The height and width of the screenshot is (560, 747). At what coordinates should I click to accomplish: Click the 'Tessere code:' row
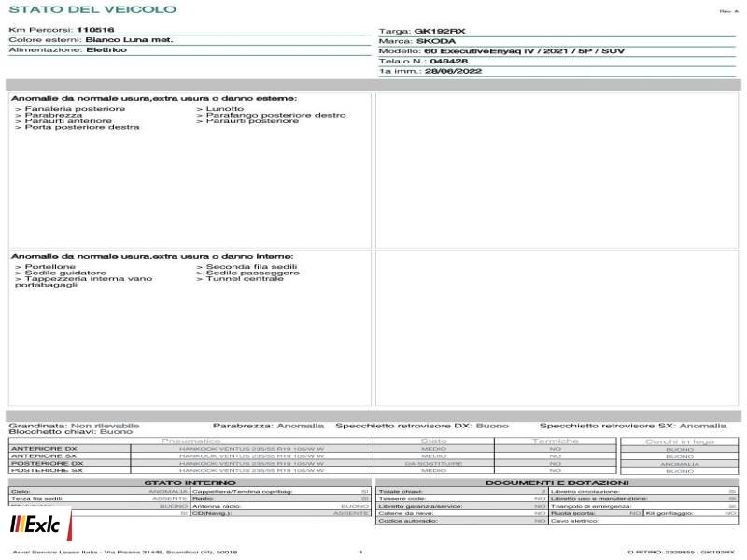[461, 498]
